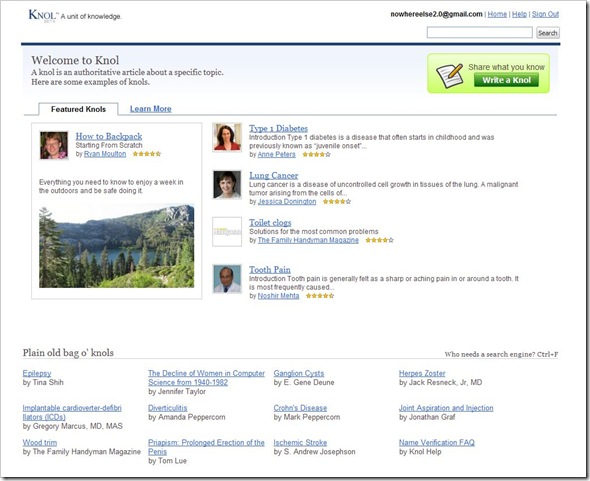The height and width of the screenshot is (481, 590).
Task: Open Jessica Donington's author photo
Action: point(227,184)
